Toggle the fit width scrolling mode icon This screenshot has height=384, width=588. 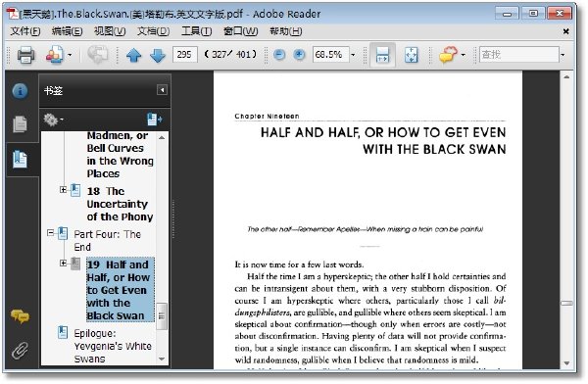(382, 55)
